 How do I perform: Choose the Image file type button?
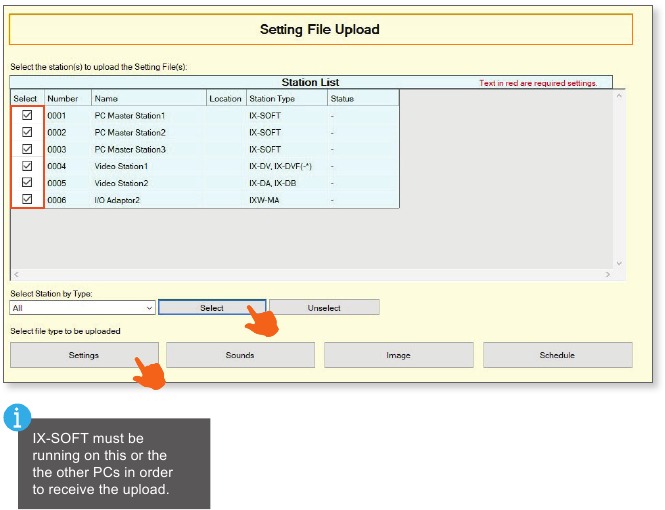point(398,355)
